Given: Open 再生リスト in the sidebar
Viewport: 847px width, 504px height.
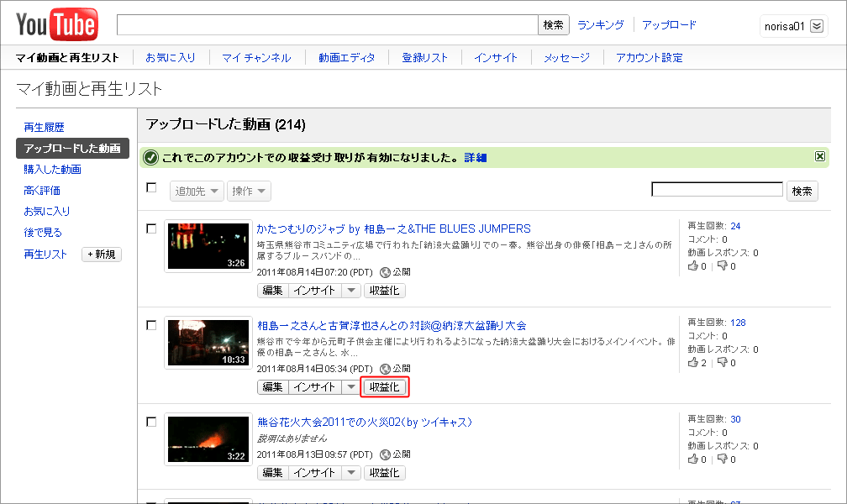Looking at the screenshot, I should coord(45,255).
